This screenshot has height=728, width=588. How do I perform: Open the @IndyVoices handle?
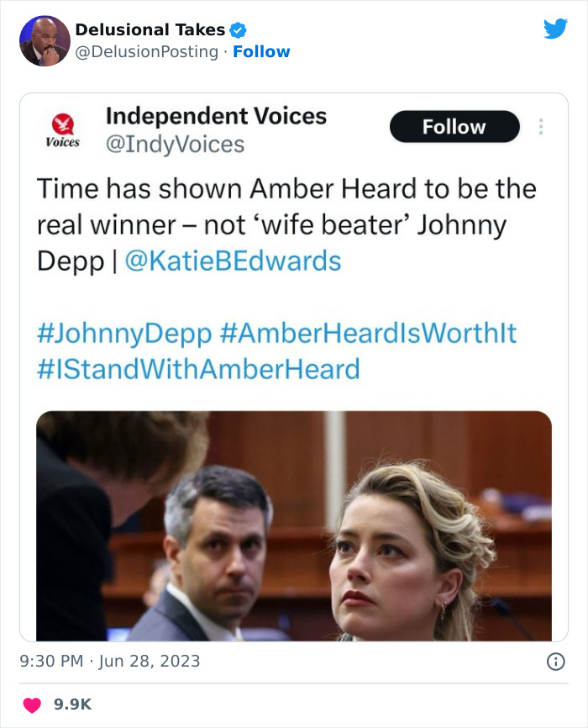(175, 145)
